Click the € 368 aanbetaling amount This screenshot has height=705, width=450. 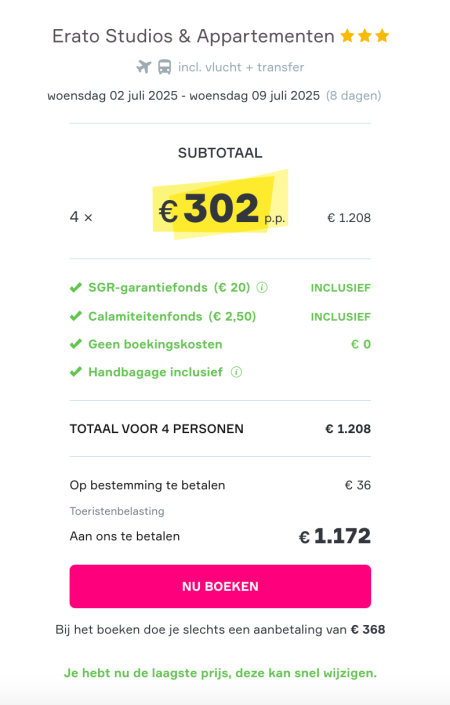pyautogui.click(x=368, y=629)
